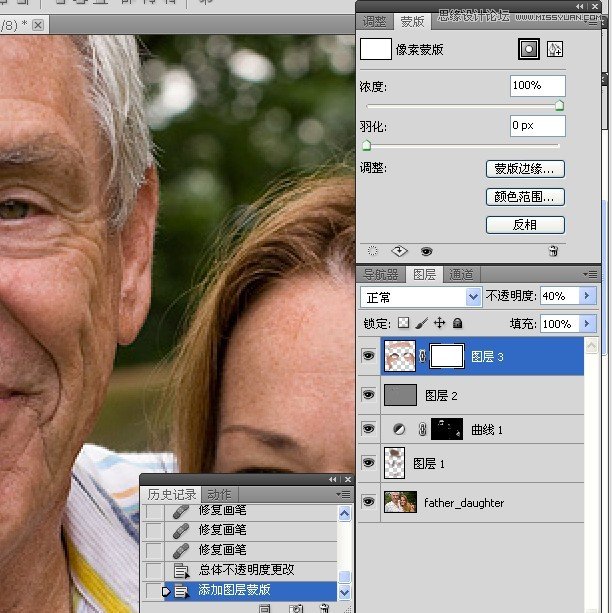Switch to the 通道 tab
612x613 pixels.
461,274
